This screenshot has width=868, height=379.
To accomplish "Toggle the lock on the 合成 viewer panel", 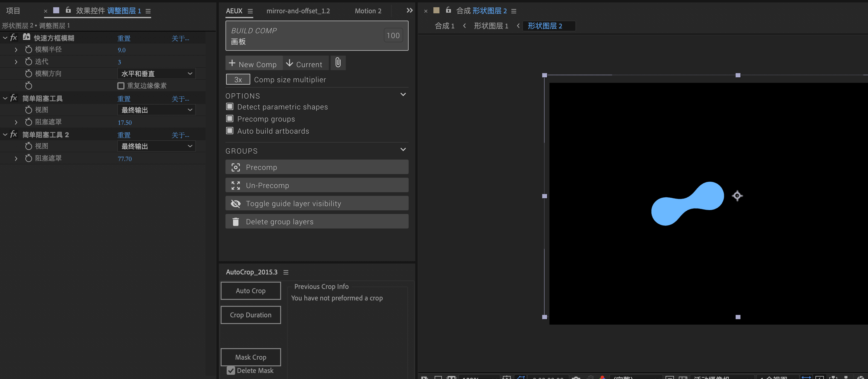I will click(449, 10).
